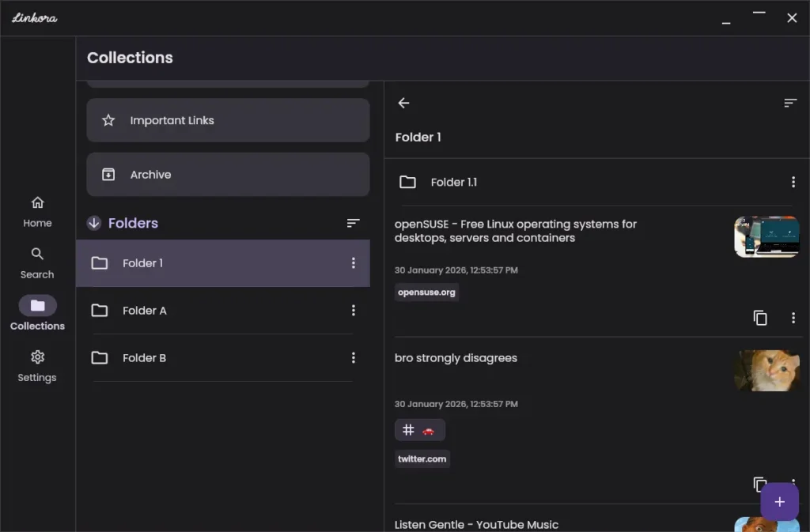Open the three-dot menu for Folder 1.1
The image size is (810, 532).
coord(793,182)
